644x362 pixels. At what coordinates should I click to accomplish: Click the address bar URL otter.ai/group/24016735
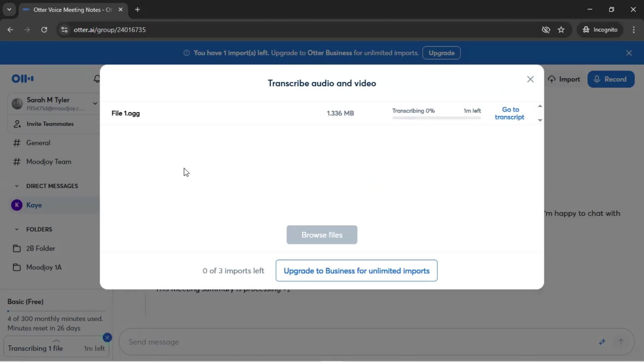click(x=110, y=30)
